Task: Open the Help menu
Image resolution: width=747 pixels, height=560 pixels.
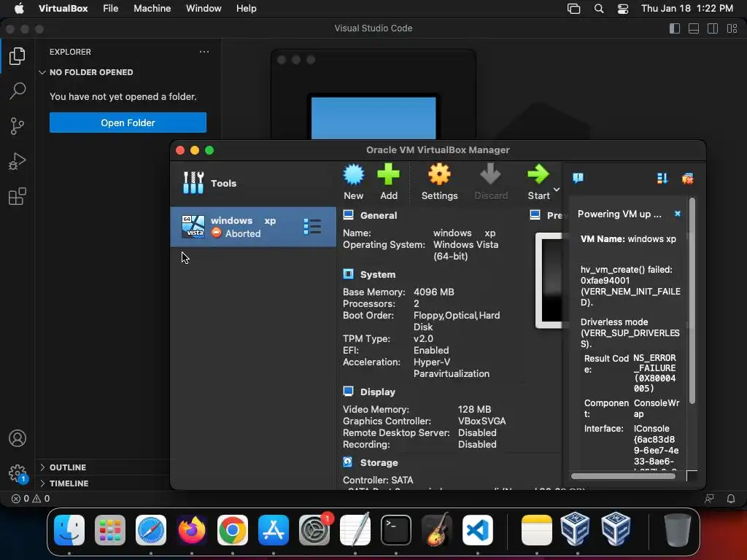Action: coord(247,9)
